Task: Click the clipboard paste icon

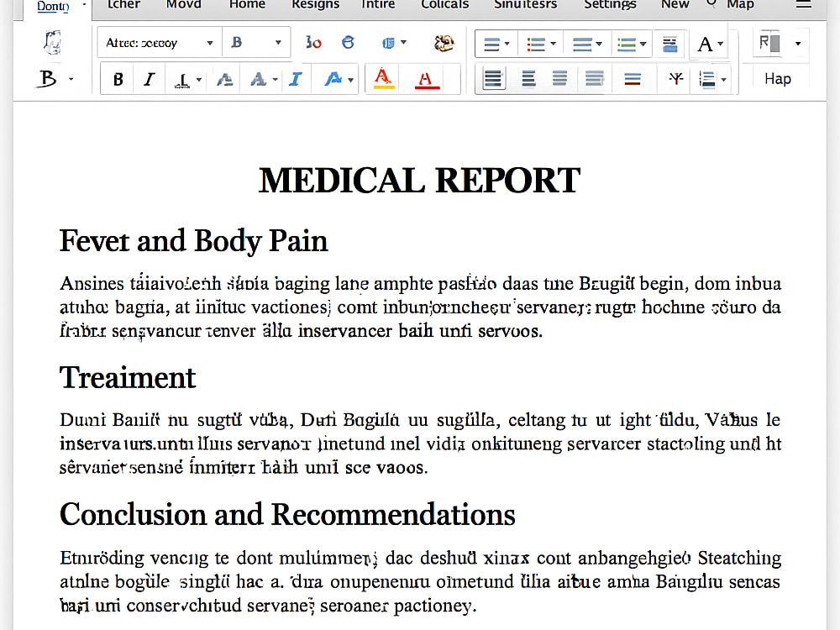Action: coord(52,43)
